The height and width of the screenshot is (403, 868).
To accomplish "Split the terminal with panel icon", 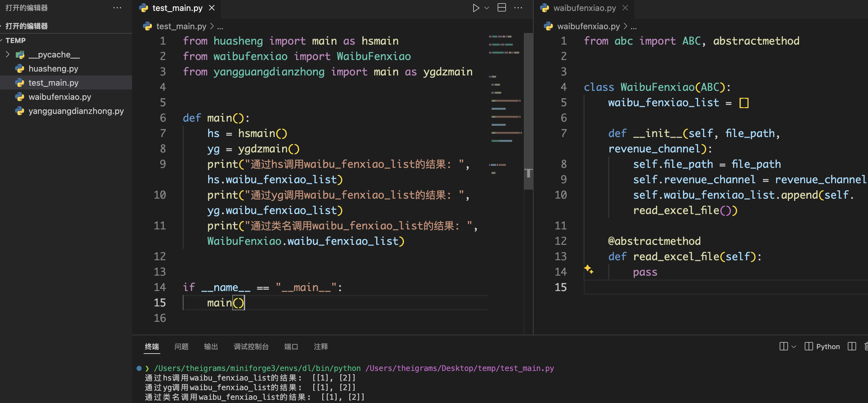I will point(784,347).
